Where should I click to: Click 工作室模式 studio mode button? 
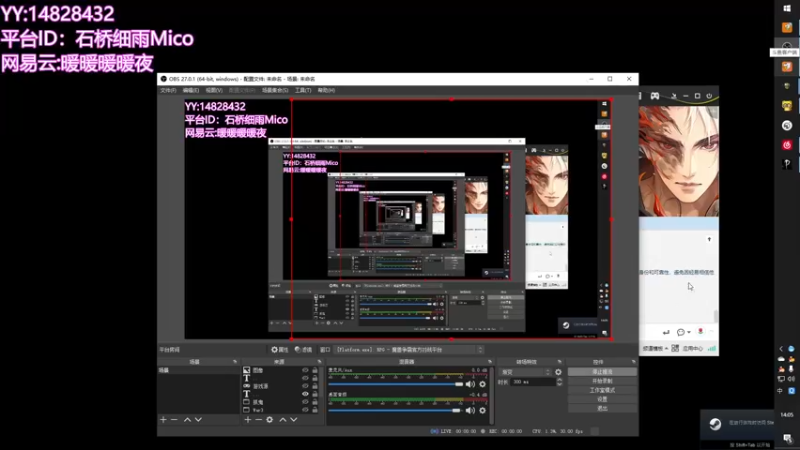click(x=602, y=390)
